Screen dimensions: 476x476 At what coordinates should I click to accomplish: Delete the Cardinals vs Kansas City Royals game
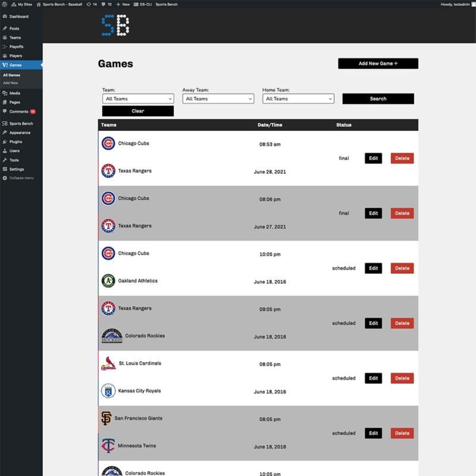(402, 378)
